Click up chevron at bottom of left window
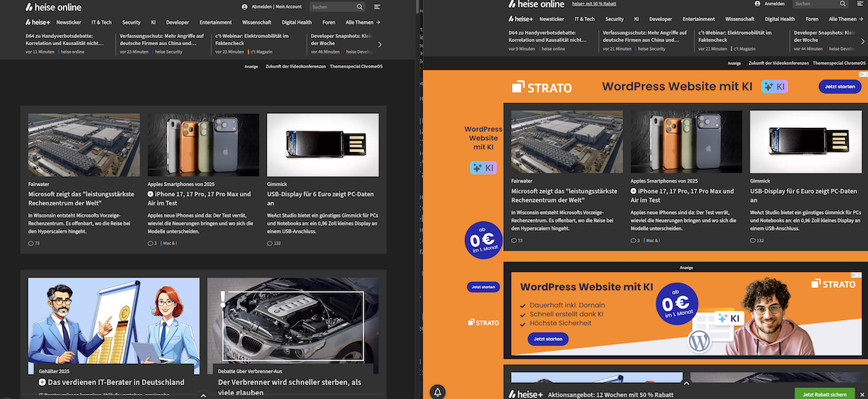Viewport: 868px width, 399px height. (x=203, y=395)
